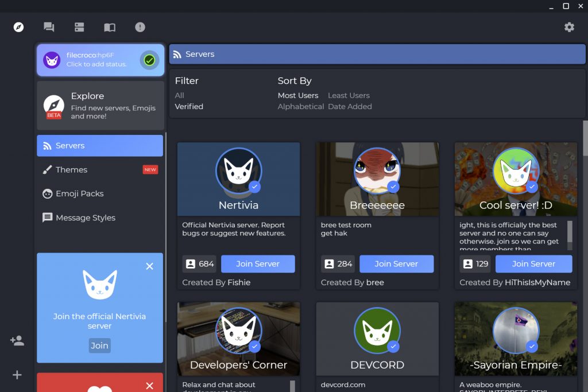Click the Breeeeeee server avatar

(x=377, y=171)
